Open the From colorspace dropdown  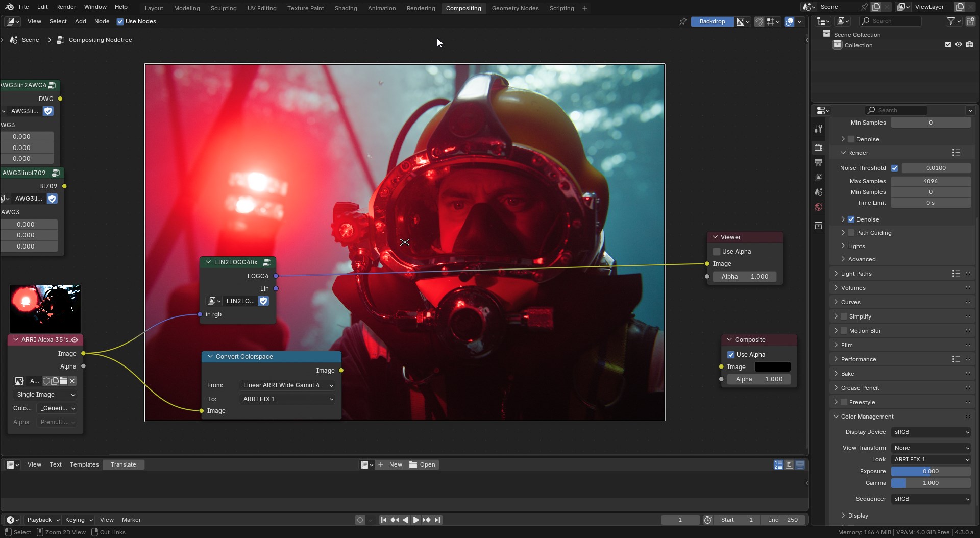[287, 385]
